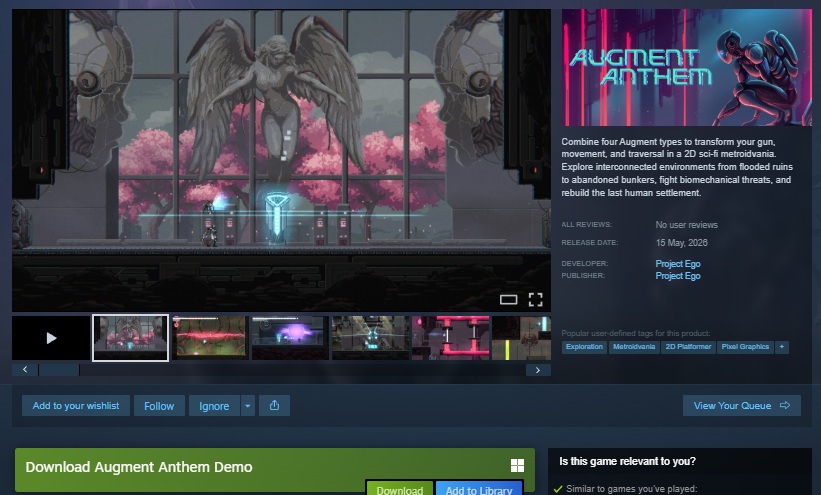821x495 pixels.
Task: Click the 'DEVELOPER:' label
Action: 584,263
